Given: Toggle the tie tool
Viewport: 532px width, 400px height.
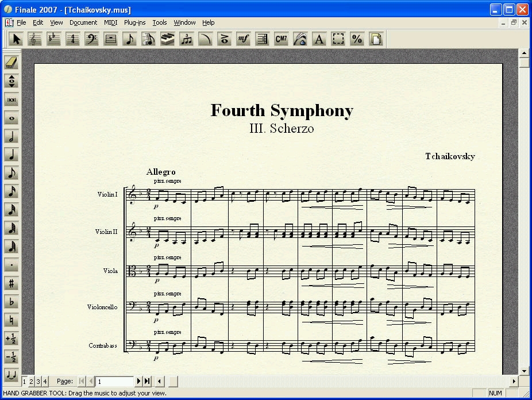Looking at the screenshot, I should pyautogui.click(x=11, y=375).
